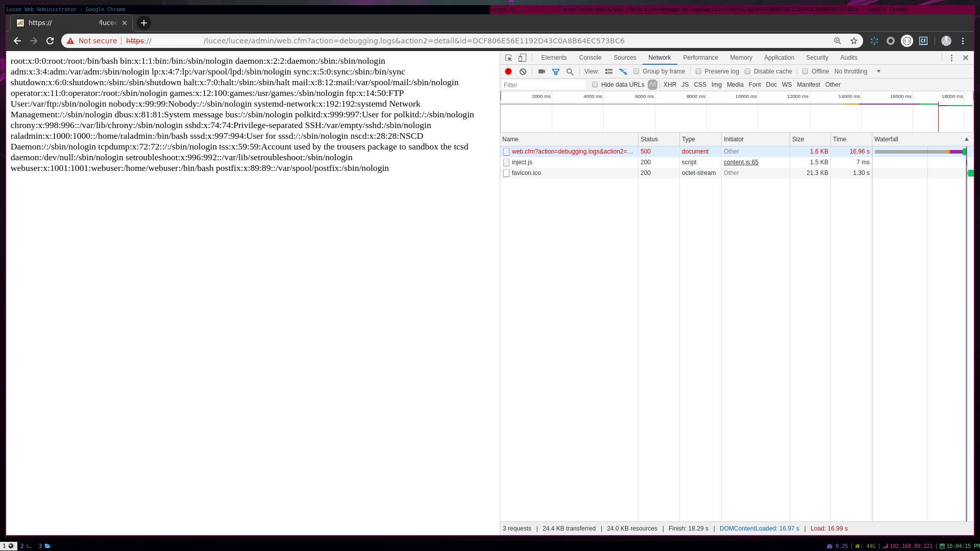Open the Sources panel tab

coord(625,58)
